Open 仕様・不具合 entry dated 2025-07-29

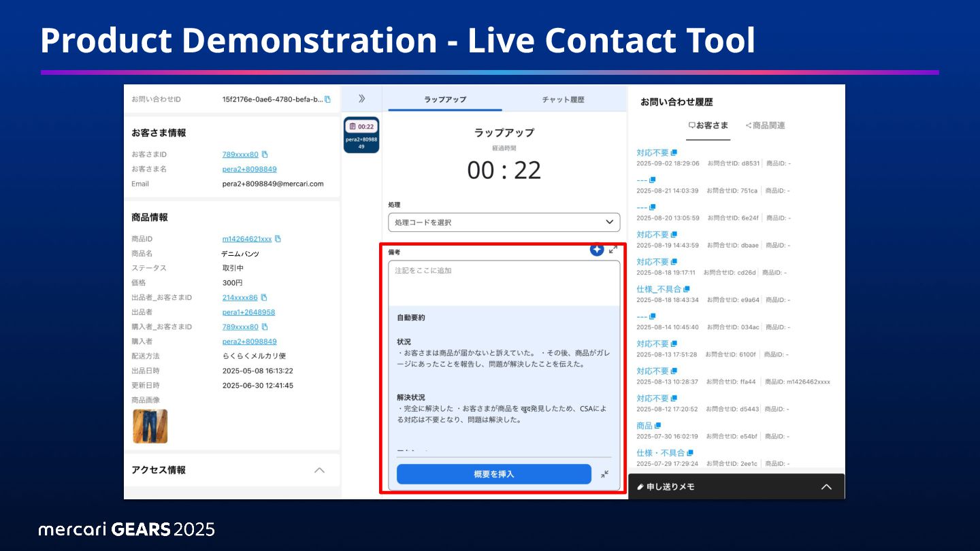[661, 452]
